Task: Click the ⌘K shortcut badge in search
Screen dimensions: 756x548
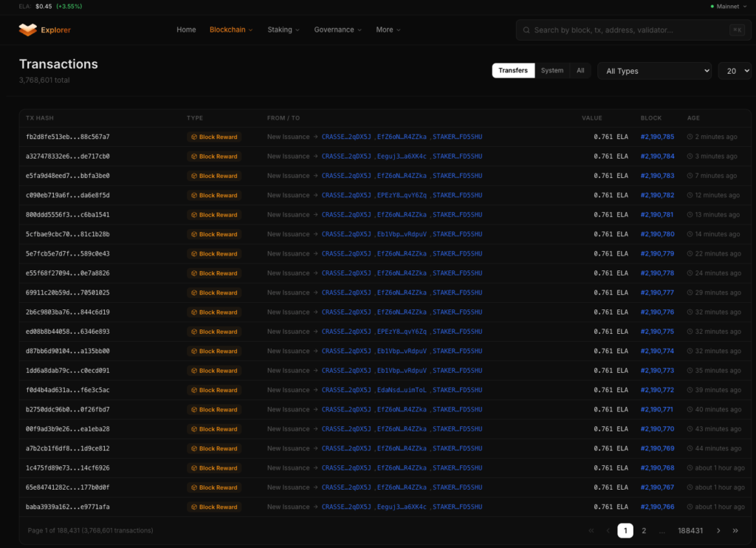Action: tap(737, 30)
